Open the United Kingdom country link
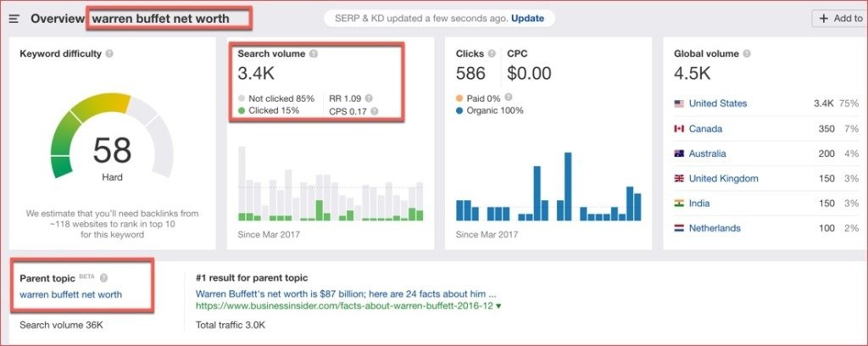This screenshot has width=868, height=346. click(x=723, y=179)
